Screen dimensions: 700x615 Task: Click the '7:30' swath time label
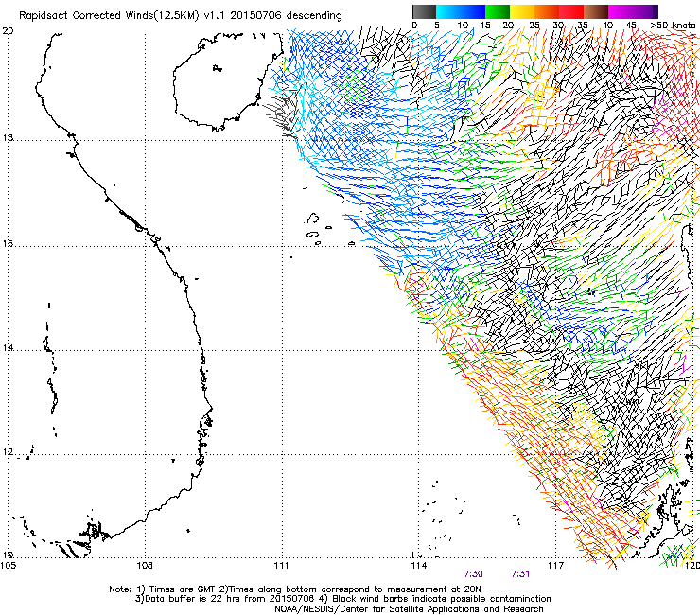pos(473,574)
